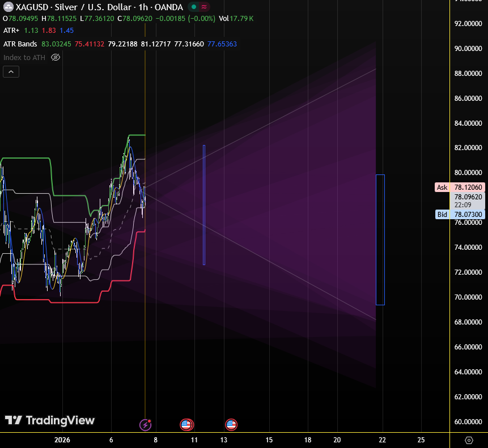
Task: Click the 60.00000 price scale label
Action: pyautogui.click(x=468, y=421)
